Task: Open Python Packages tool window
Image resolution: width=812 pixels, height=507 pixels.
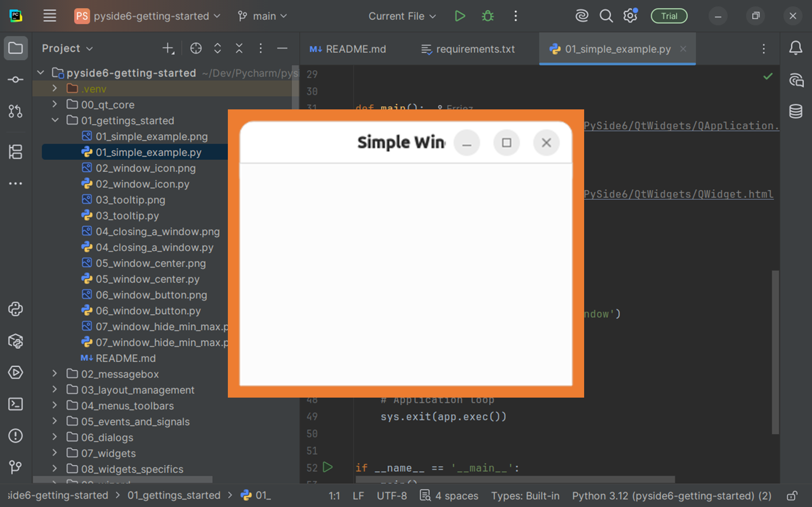Action: [15, 341]
